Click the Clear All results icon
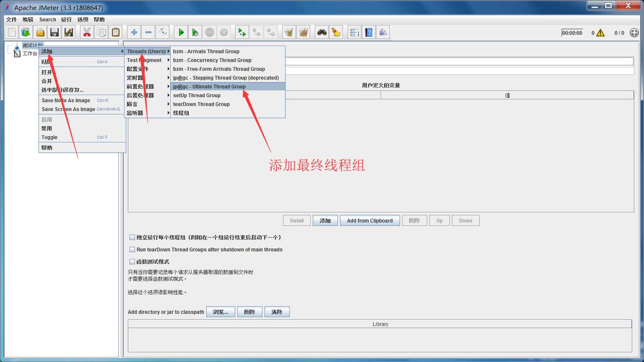This screenshot has height=362, width=644. [x=303, y=32]
